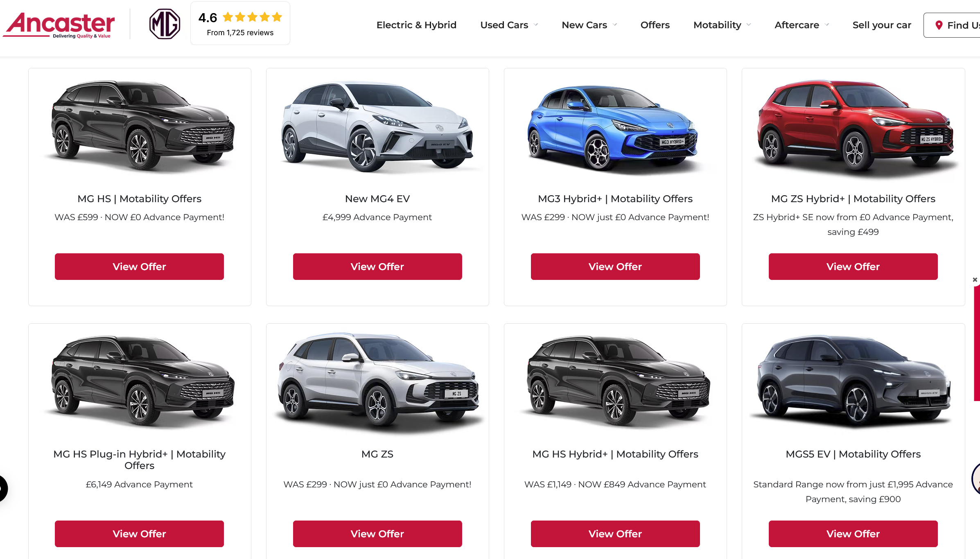
Task: Click the MGS5 EV car thumbnail
Action: [854, 381]
